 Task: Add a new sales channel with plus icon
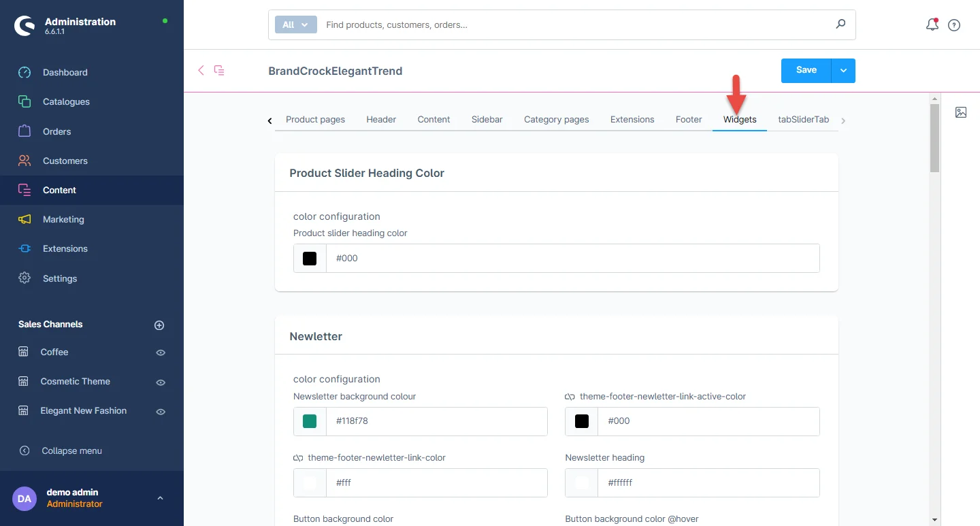click(159, 325)
